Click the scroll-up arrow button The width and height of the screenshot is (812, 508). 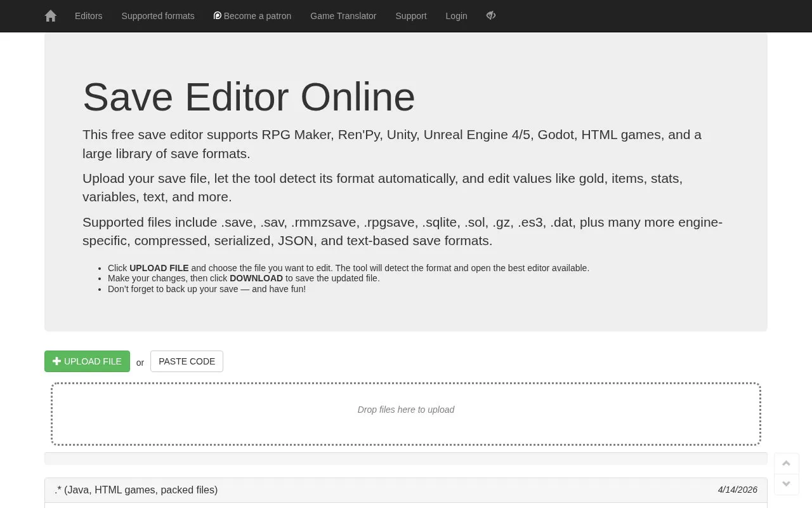pyautogui.click(x=787, y=464)
